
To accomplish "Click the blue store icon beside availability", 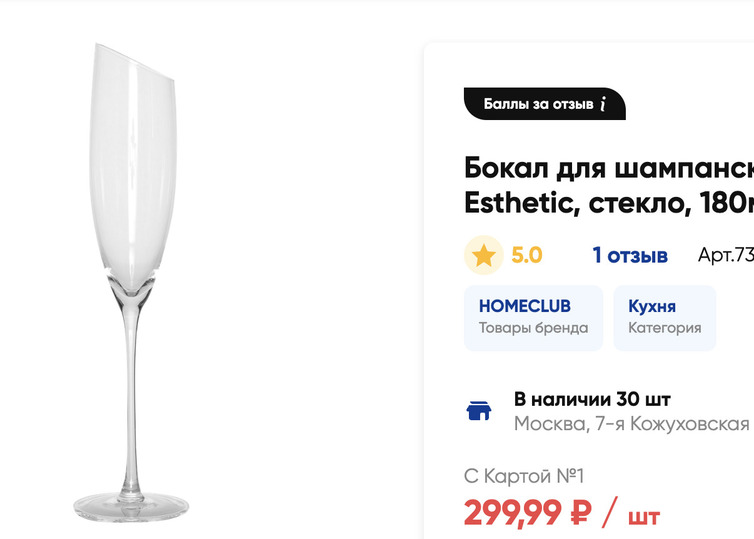I will (x=479, y=411).
